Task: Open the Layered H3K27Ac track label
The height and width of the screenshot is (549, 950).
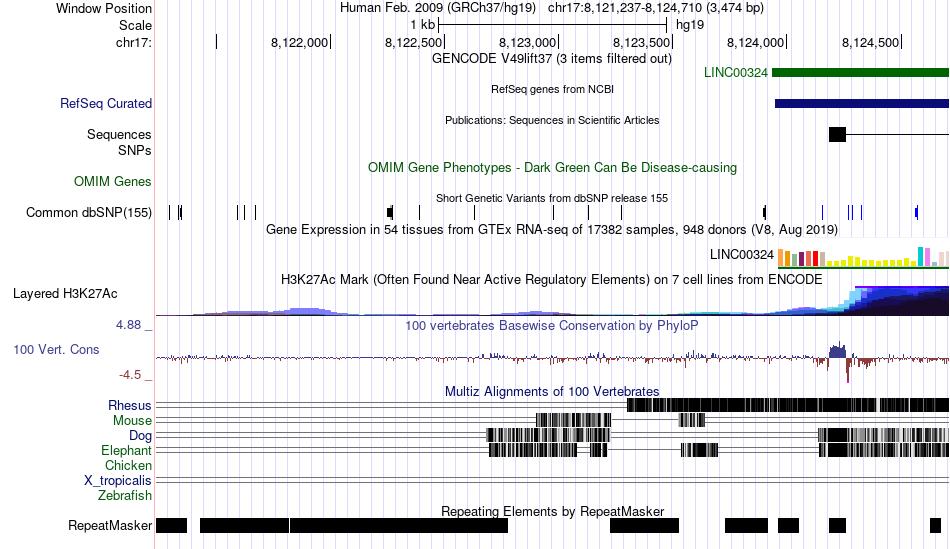Action: (x=65, y=294)
